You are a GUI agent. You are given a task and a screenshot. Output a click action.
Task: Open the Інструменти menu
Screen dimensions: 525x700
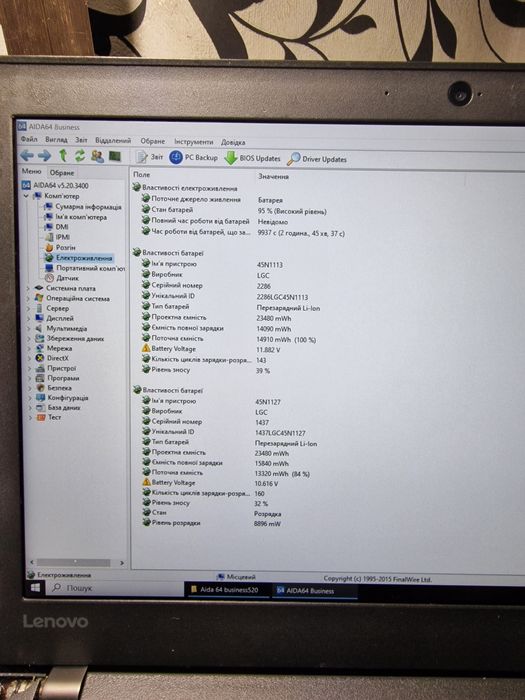(x=194, y=142)
